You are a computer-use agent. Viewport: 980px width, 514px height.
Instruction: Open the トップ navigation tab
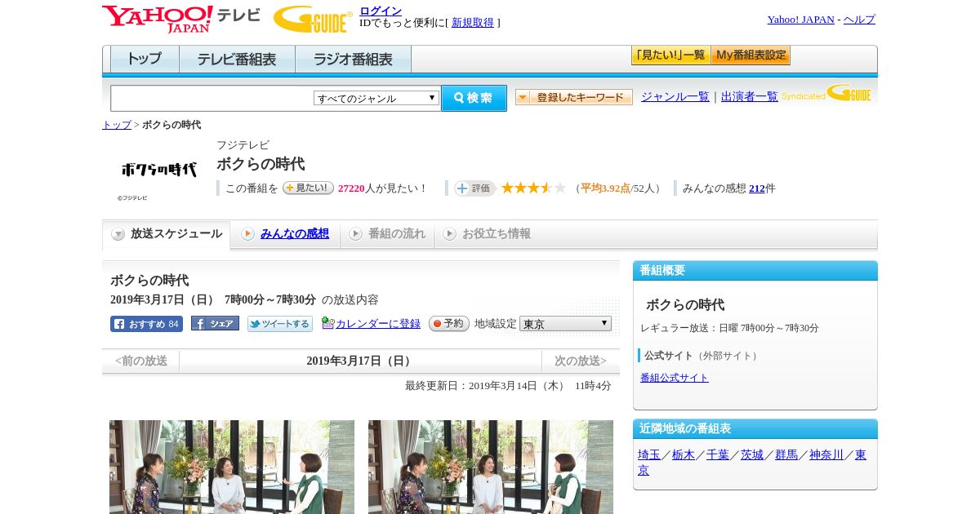(x=145, y=59)
